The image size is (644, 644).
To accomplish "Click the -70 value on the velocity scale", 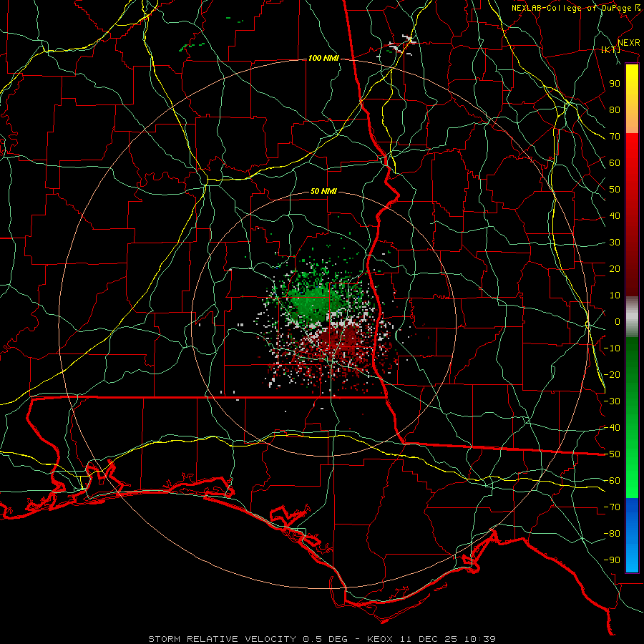I will tap(612, 507).
